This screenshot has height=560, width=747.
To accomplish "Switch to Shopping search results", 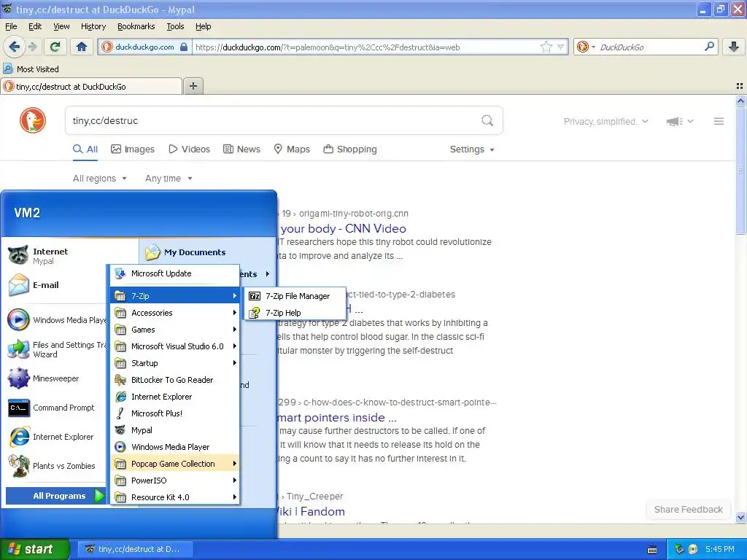I will coord(350,149).
